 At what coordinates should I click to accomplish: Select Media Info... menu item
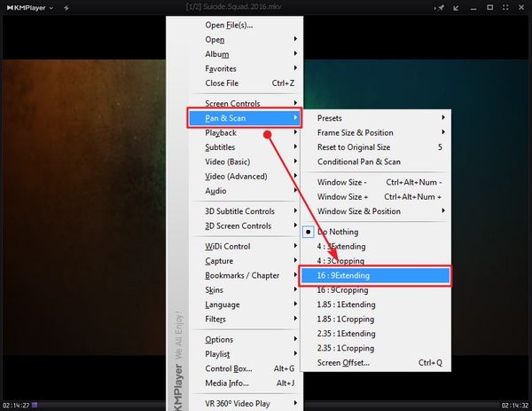pos(245,383)
